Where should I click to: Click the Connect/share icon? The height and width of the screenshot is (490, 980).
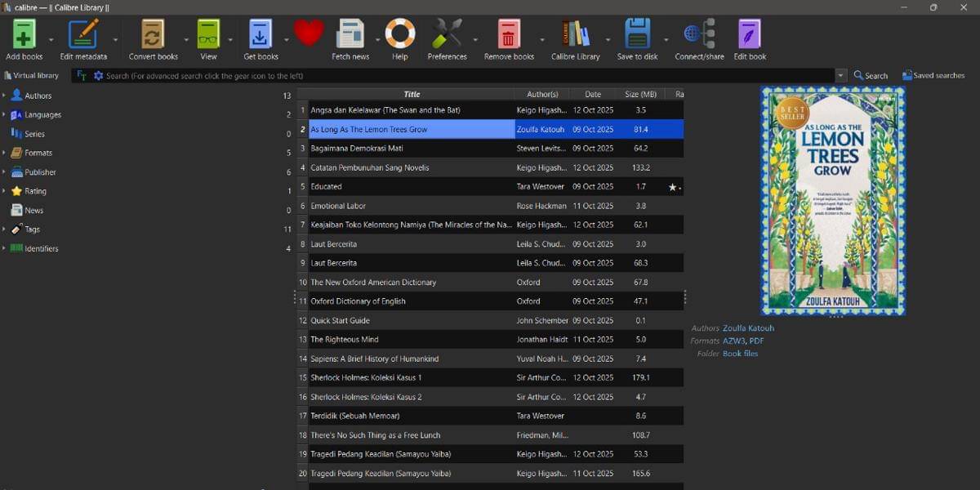click(x=699, y=34)
